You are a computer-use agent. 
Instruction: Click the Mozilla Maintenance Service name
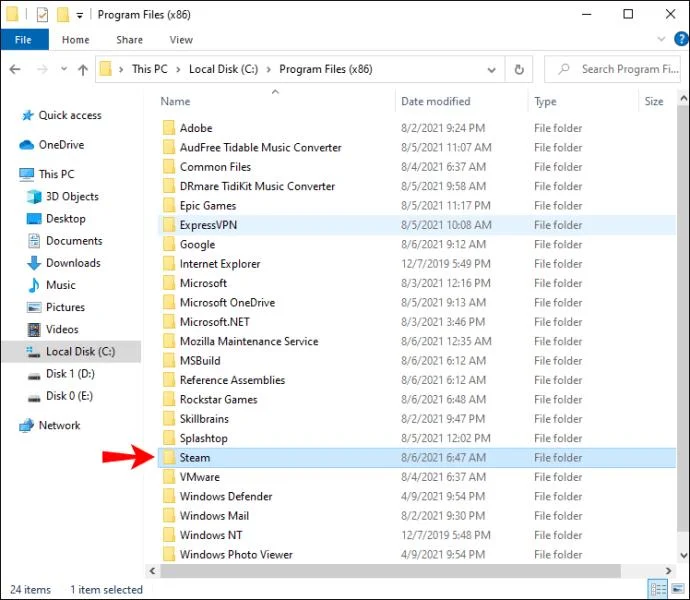coord(249,341)
